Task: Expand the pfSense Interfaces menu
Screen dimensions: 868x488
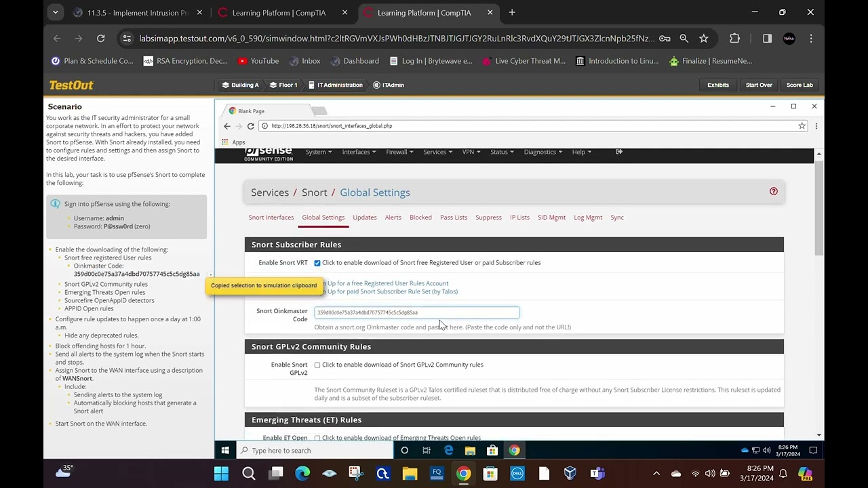Action: coord(359,152)
